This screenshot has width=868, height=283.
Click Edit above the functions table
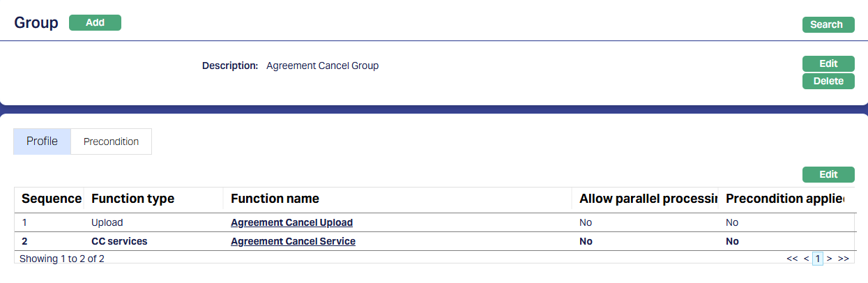(828, 174)
